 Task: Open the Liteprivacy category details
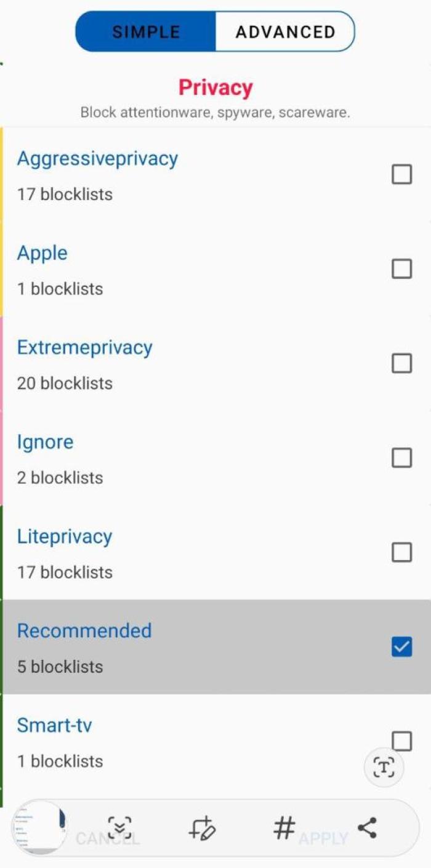[x=65, y=536]
